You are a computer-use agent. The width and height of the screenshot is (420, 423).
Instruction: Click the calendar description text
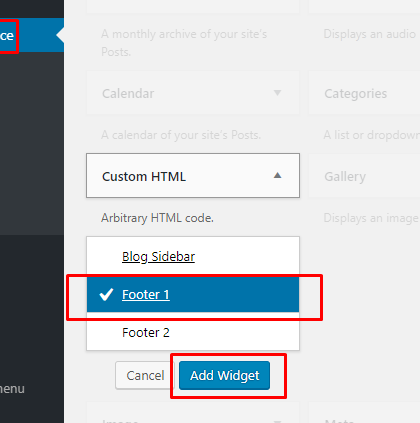[181, 135]
